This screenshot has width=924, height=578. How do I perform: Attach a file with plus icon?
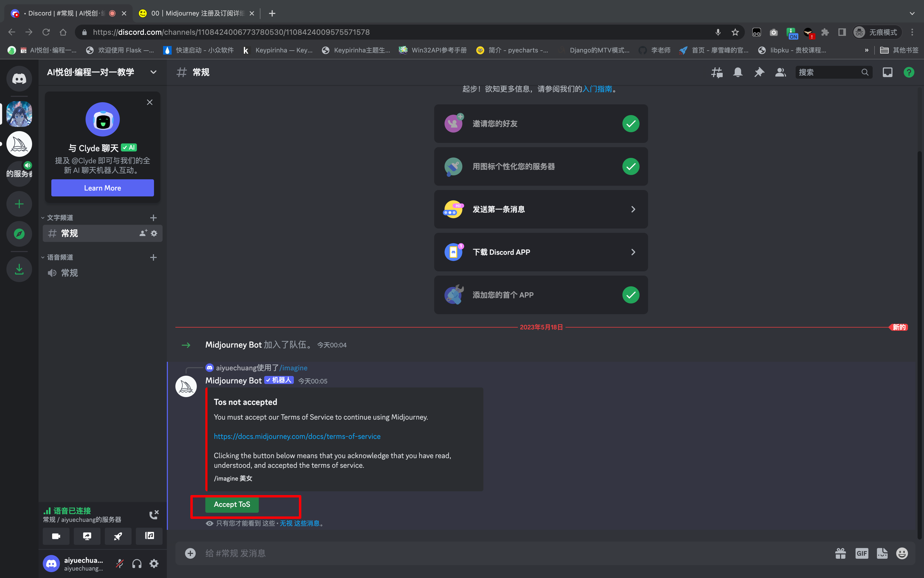190,553
